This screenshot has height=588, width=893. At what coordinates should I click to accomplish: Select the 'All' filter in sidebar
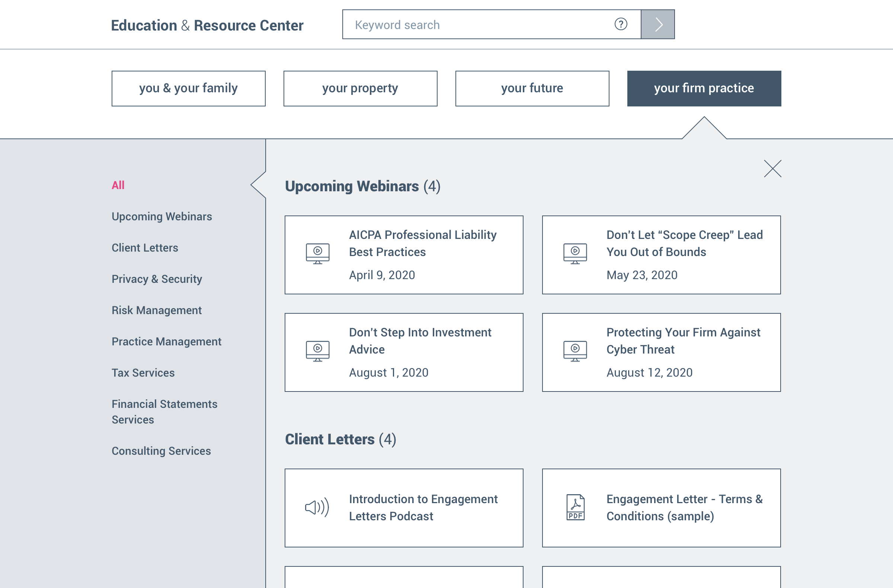click(x=118, y=185)
